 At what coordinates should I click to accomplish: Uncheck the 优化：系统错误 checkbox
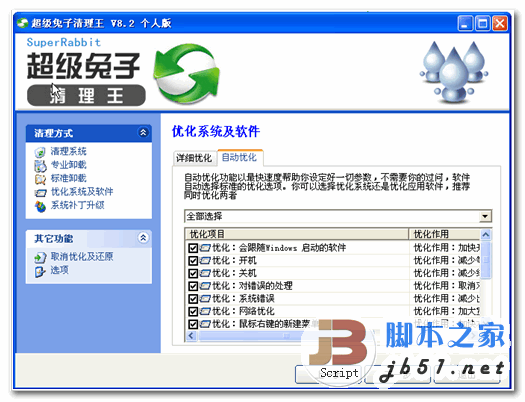point(193,299)
